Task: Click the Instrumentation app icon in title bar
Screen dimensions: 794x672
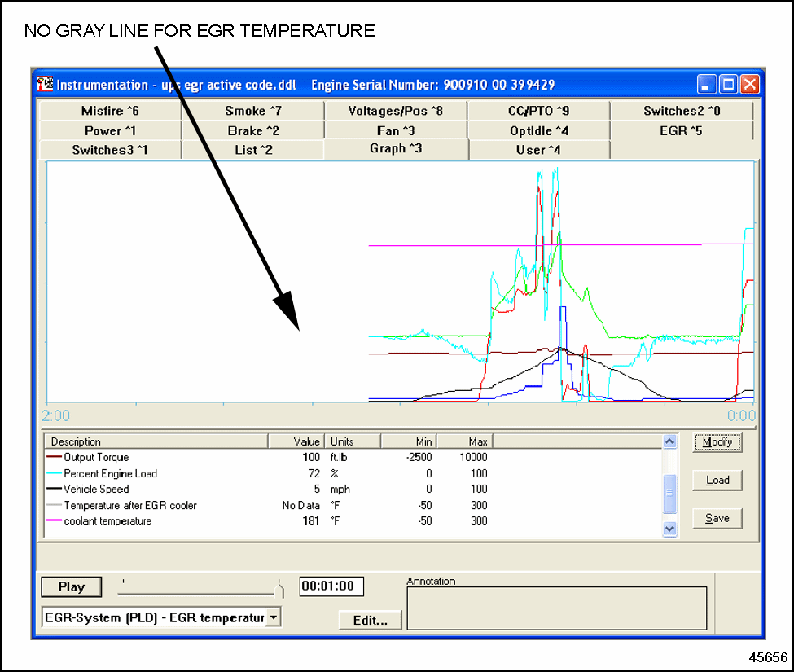Action: (46, 85)
